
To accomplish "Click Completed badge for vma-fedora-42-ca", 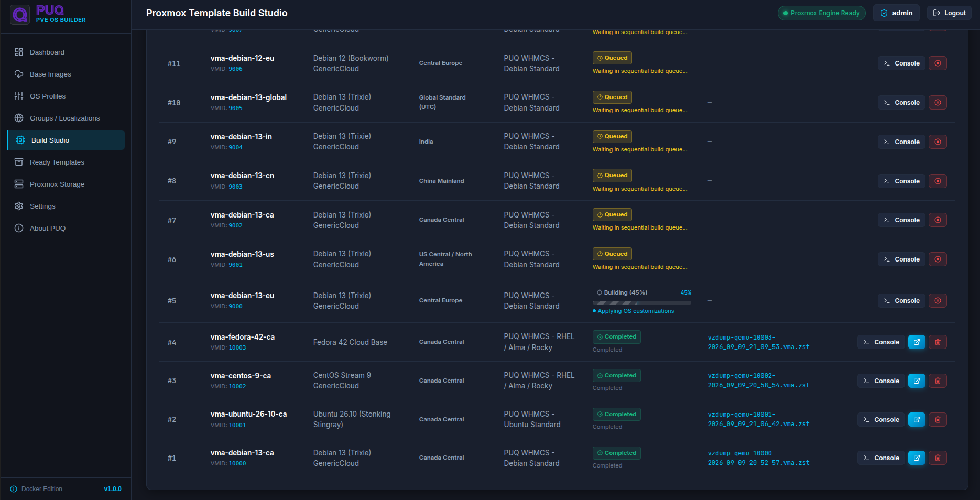I will 616,337.
